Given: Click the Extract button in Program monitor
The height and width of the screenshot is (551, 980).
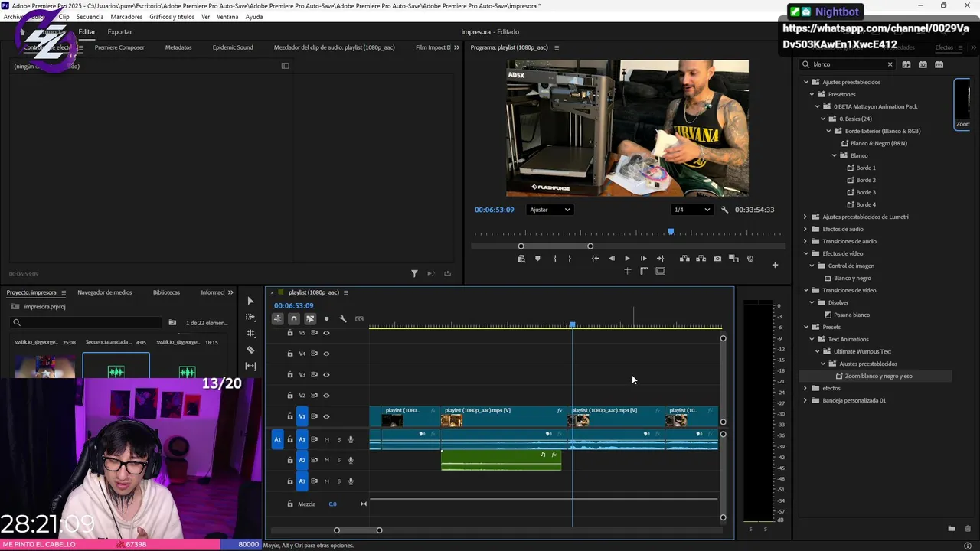Looking at the screenshot, I should tap(701, 259).
